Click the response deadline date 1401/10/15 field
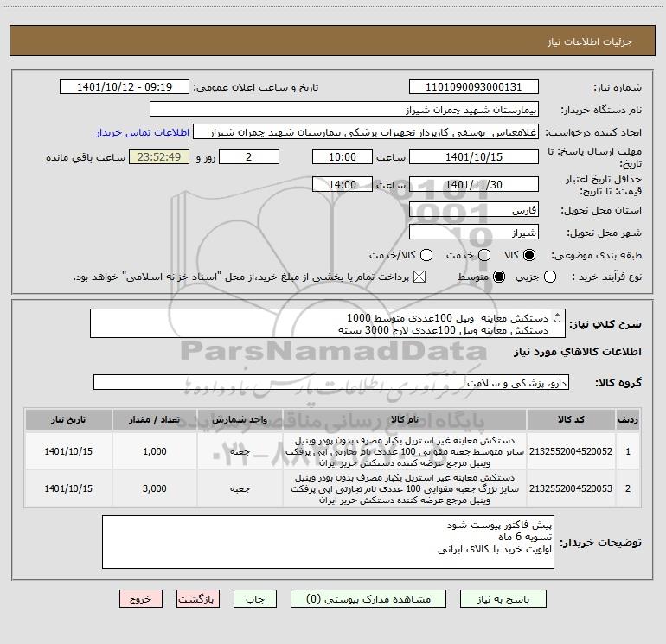This screenshot has width=666, height=644. (x=474, y=156)
